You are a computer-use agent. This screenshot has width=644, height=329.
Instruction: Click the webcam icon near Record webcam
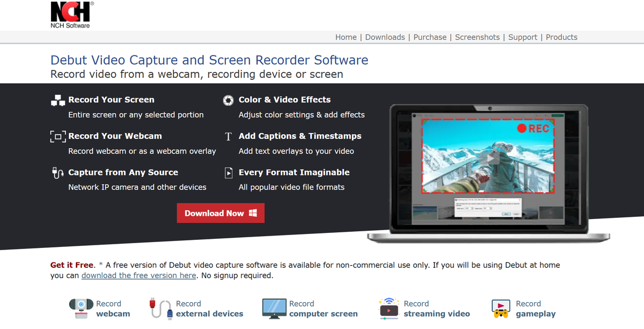(x=81, y=308)
